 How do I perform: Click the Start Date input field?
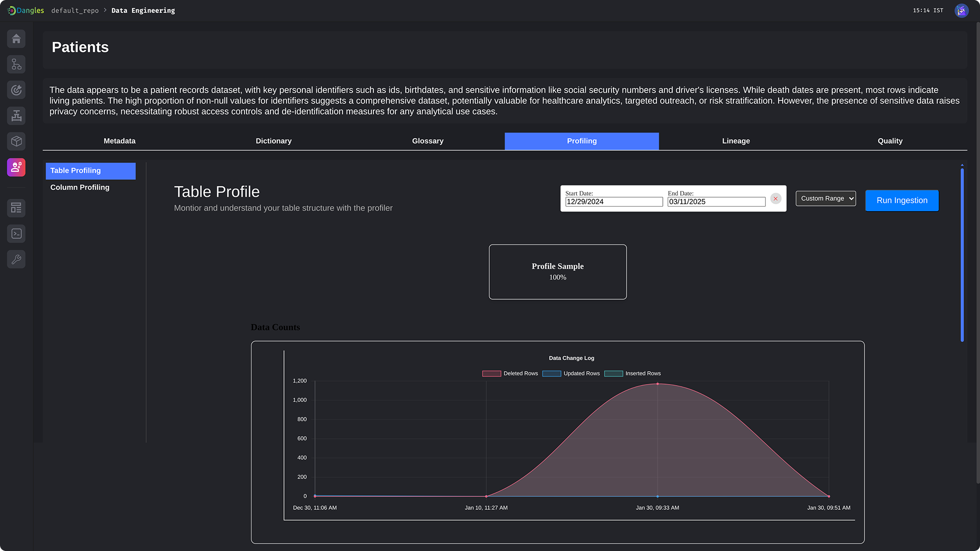(614, 202)
